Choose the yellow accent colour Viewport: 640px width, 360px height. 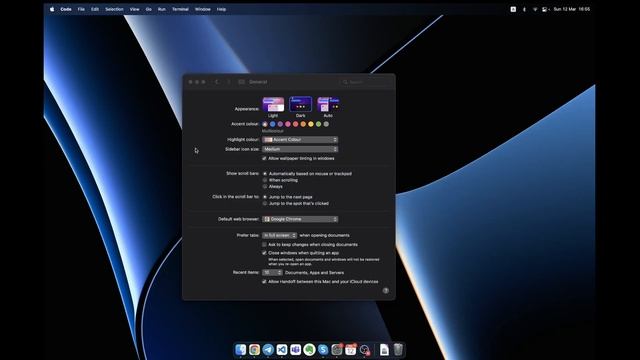tap(311, 124)
